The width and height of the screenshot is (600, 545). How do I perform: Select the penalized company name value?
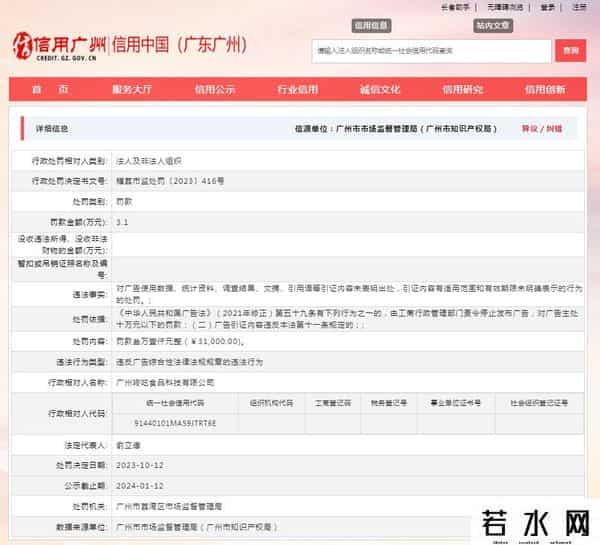[x=165, y=383]
